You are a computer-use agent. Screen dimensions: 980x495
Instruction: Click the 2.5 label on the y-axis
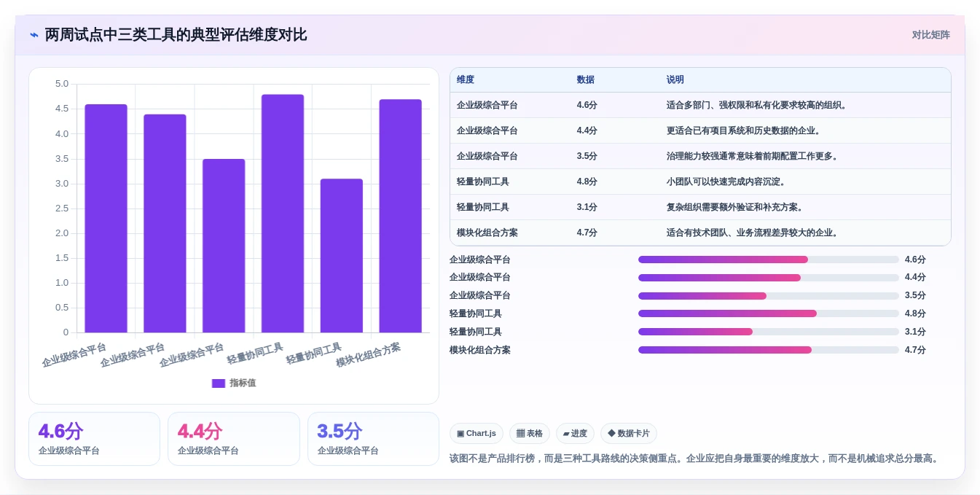tap(62, 208)
